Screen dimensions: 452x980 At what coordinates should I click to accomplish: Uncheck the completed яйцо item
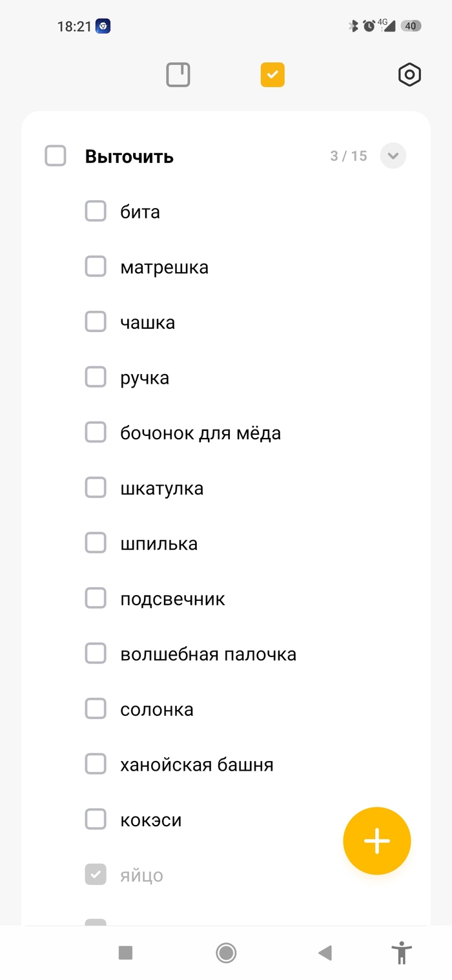pyautogui.click(x=96, y=875)
